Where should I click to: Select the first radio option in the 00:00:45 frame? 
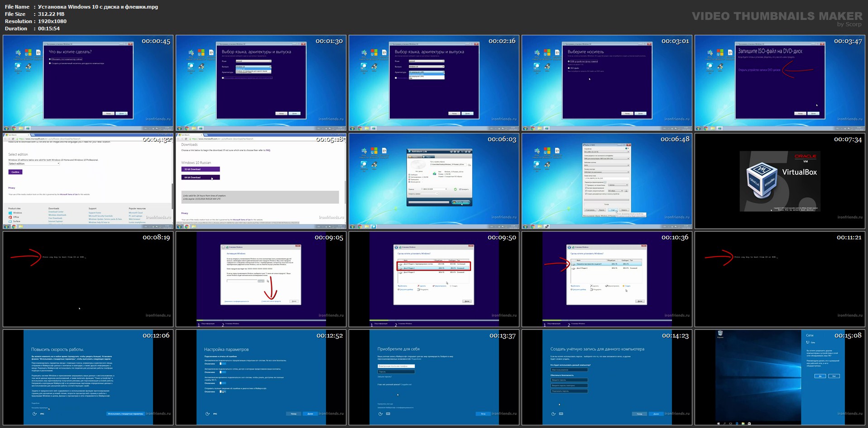click(50, 59)
